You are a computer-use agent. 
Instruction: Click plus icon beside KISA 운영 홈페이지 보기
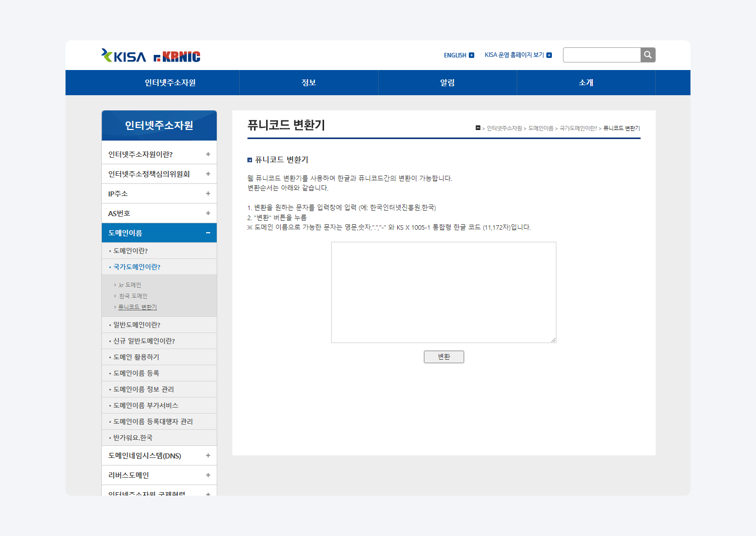[549, 55]
